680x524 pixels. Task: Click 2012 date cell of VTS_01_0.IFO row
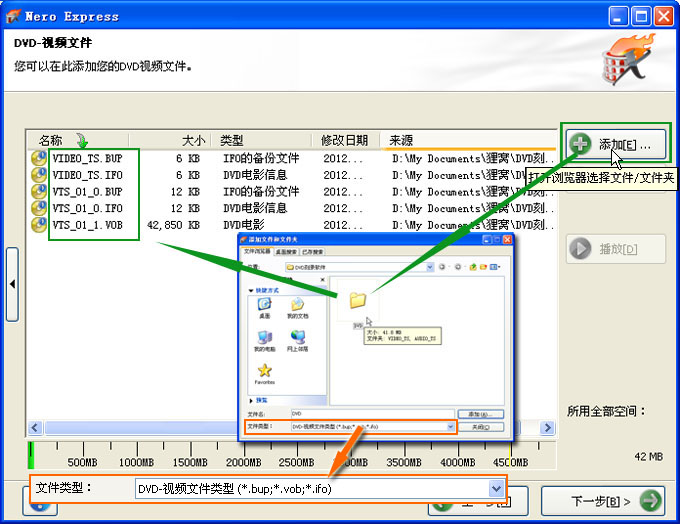pyautogui.click(x=343, y=208)
